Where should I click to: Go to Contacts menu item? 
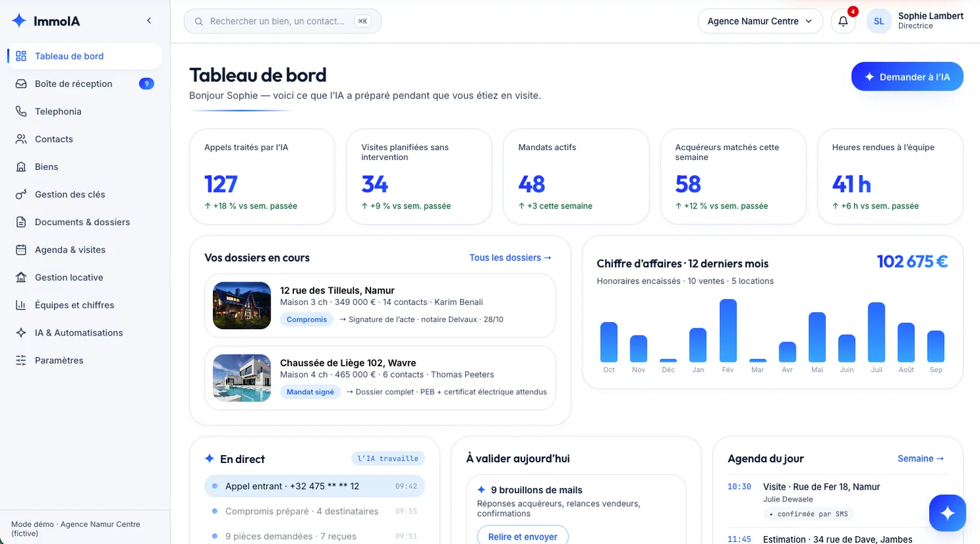pyautogui.click(x=85, y=139)
